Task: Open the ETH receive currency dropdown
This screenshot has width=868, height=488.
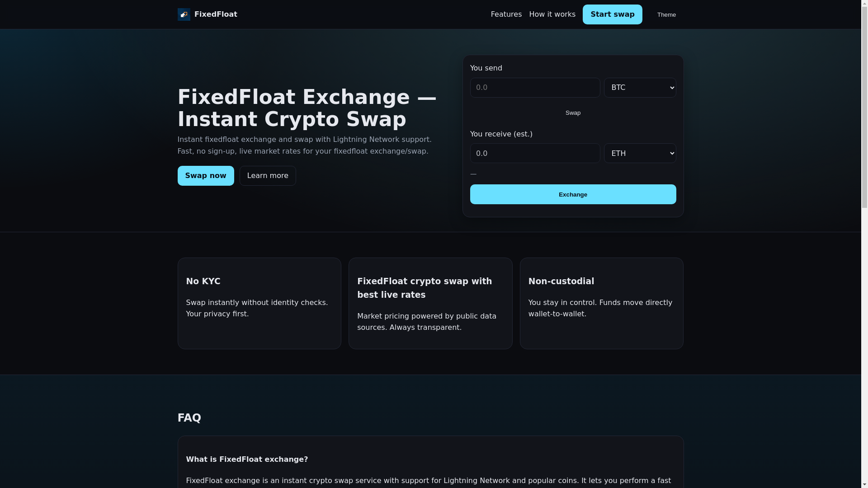Action: point(640,153)
